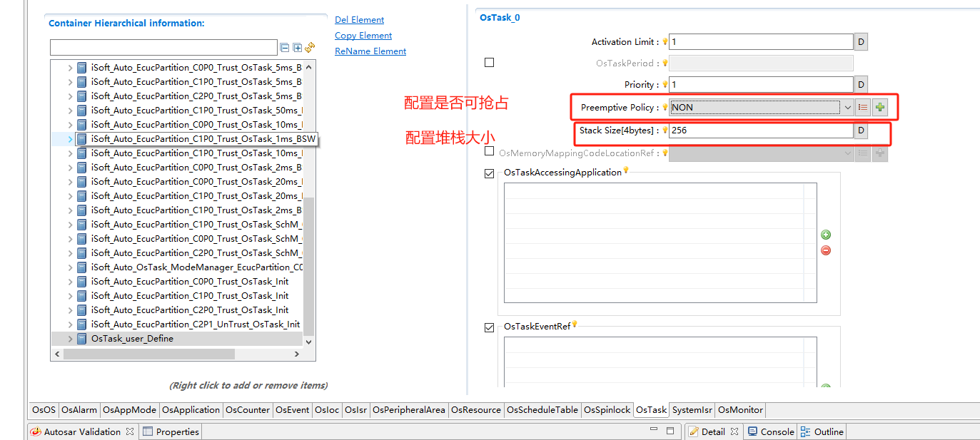Uncheck the OsTaskAccessingApplication checkbox
Screen dimensions: 980x440
coord(489,173)
